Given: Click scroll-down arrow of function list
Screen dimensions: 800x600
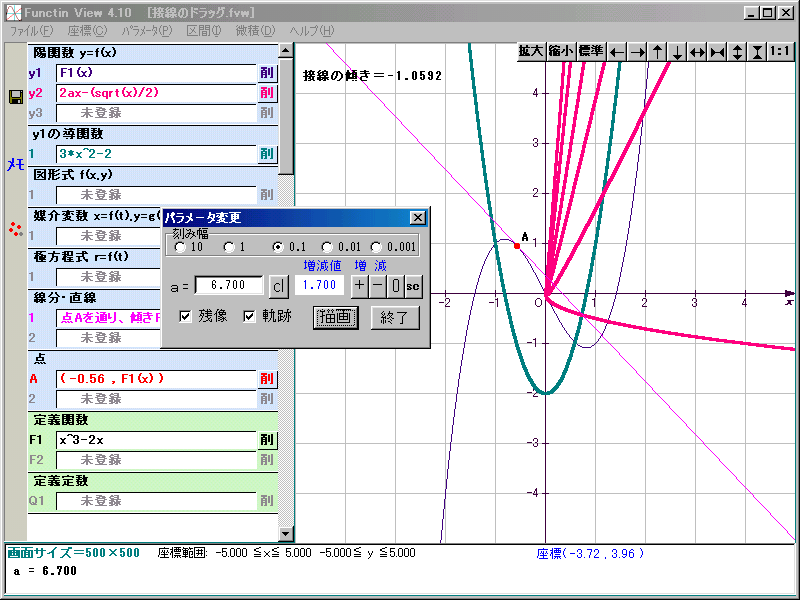Looking at the screenshot, I should (286, 534).
